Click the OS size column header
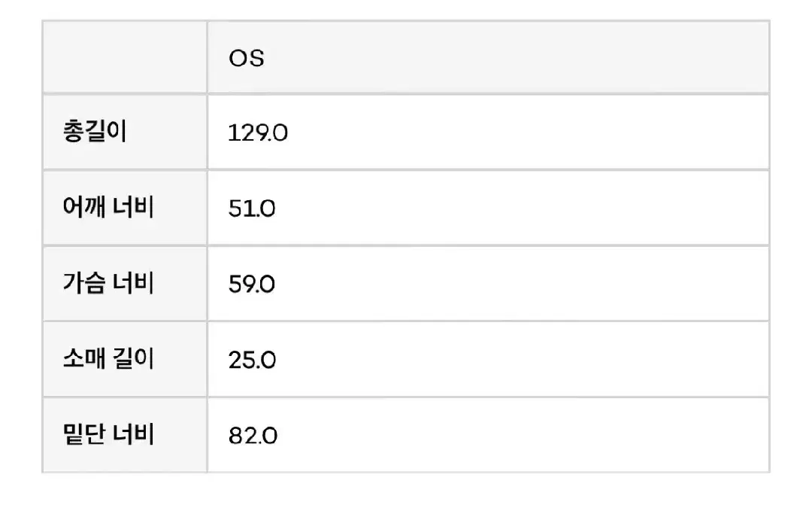Screen dimensions: 812x508 (x=247, y=58)
